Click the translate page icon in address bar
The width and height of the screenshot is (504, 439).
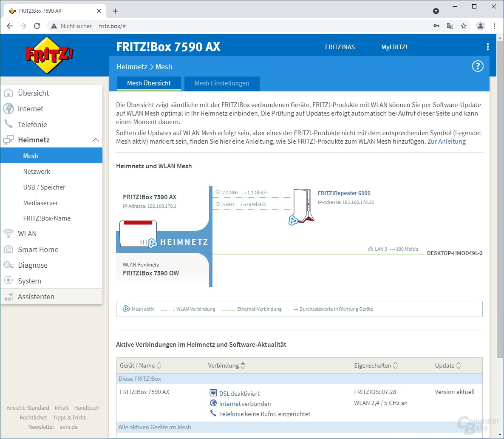[450, 26]
